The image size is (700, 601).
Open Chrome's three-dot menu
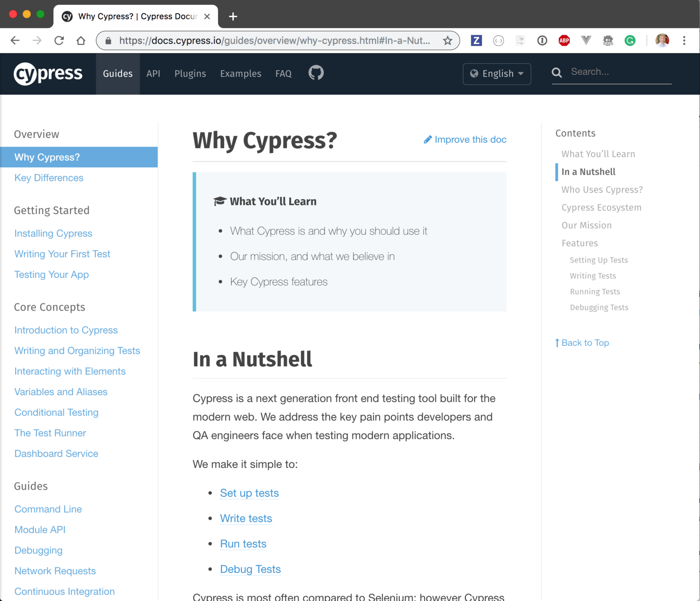pos(684,41)
